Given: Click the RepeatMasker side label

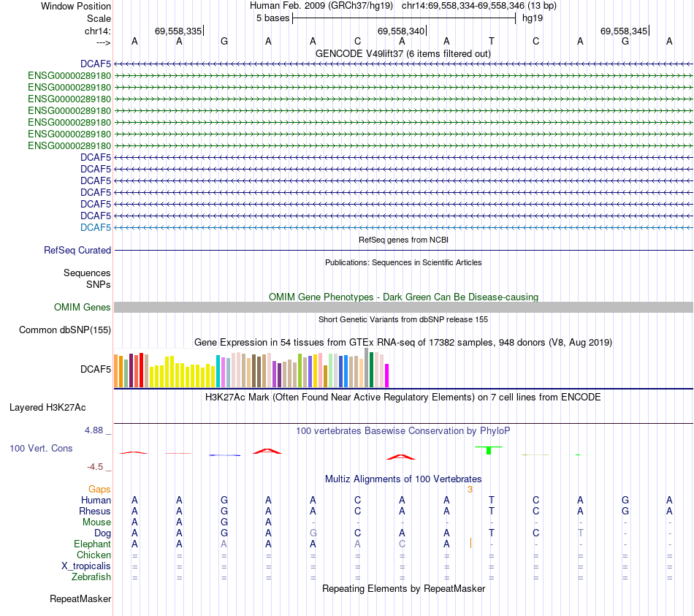Looking at the screenshot, I should click(x=80, y=598).
